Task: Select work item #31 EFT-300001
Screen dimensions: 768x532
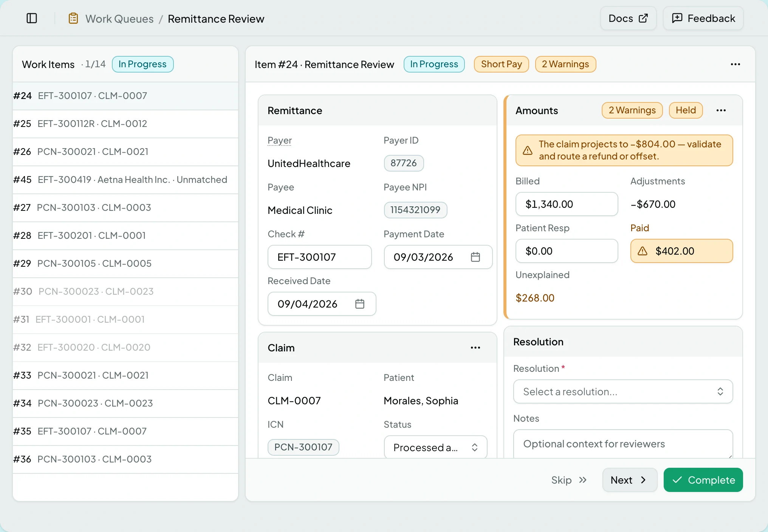Action: click(125, 320)
